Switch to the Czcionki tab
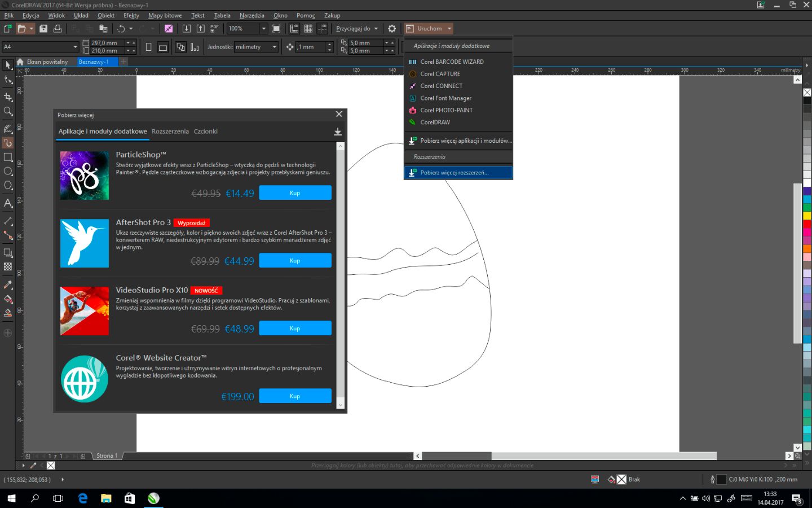This screenshot has width=812, height=508. tap(206, 131)
